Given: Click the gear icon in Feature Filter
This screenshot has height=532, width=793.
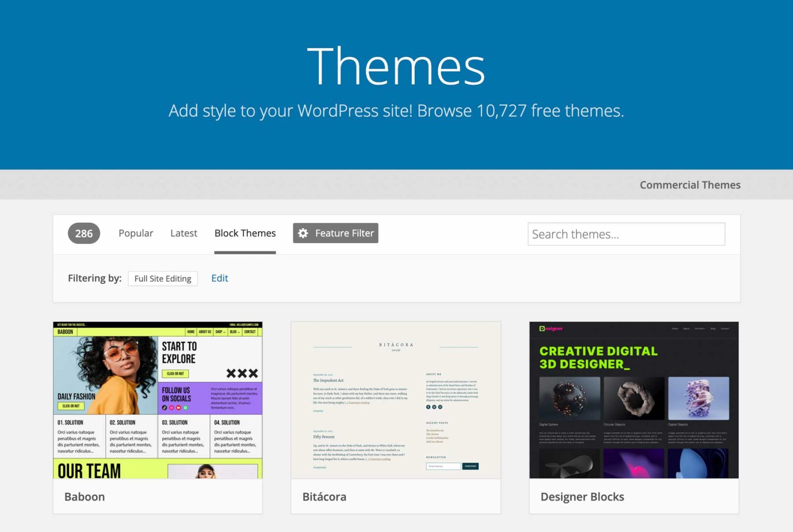Looking at the screenshot, I should coord(303,233).
